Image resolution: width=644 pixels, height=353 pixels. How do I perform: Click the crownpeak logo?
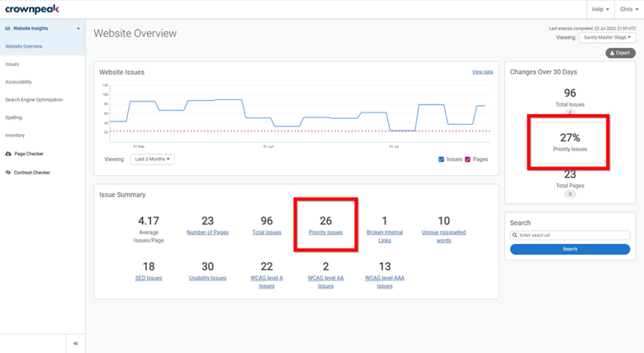pos(32,9)
